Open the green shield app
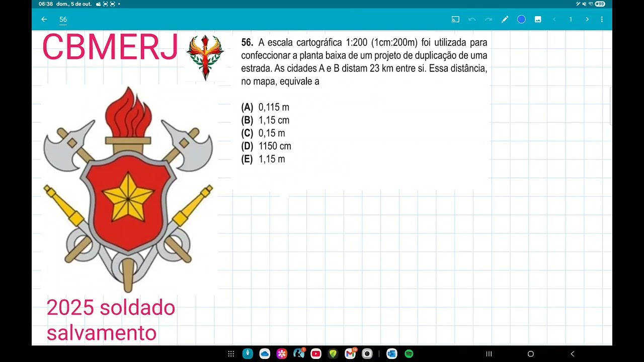644x362 pixels. tap(333, 354)
